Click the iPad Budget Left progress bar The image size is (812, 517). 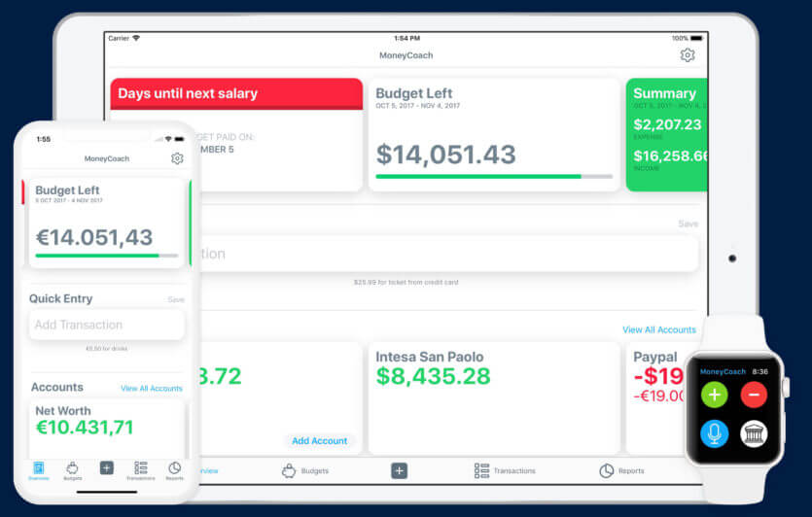494,176
